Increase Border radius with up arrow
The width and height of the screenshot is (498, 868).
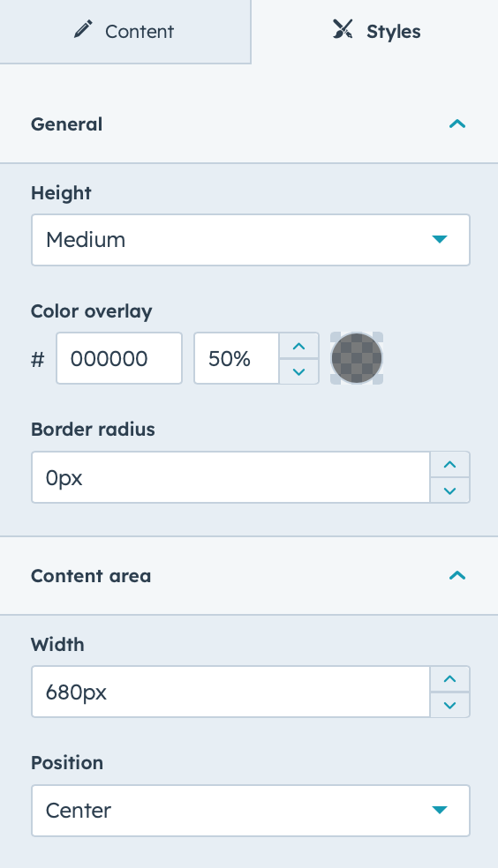pyautogui.click(x=449, y=465)
